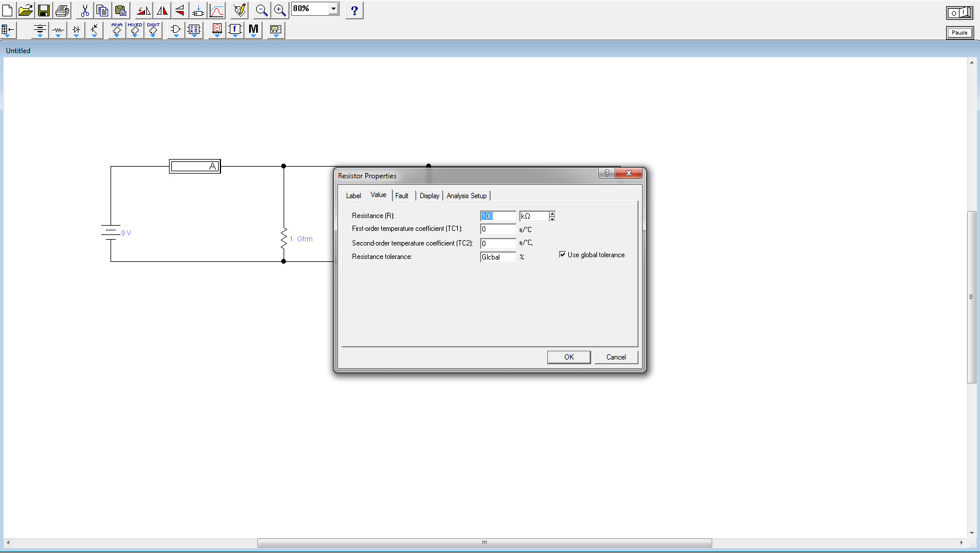This screenshot has height=553, width=980.
Task: Open the 80% zoom level dropdown
Action: click(333, 9)
